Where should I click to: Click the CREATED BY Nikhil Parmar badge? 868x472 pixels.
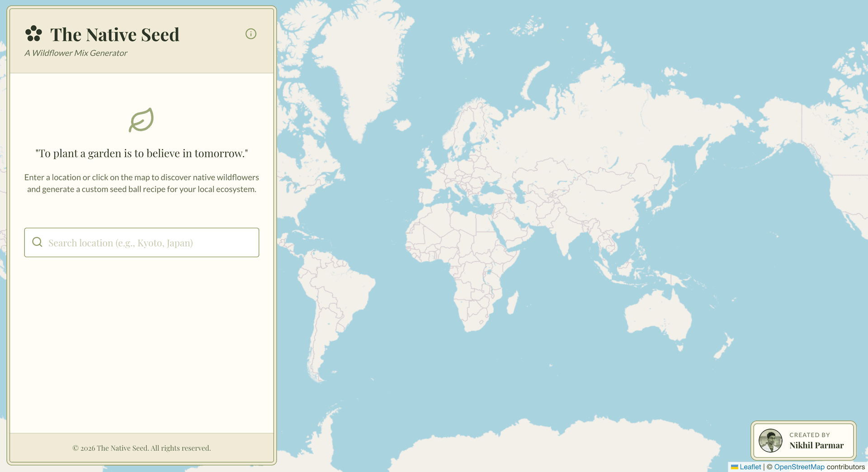[x=804, y=440]
